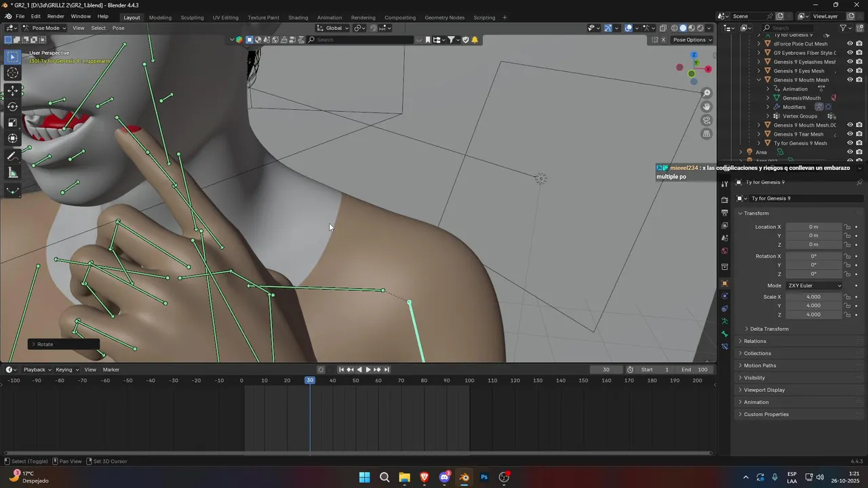Open the Pose Mode dropdown
Screen dimensions: 868x488
44,28
